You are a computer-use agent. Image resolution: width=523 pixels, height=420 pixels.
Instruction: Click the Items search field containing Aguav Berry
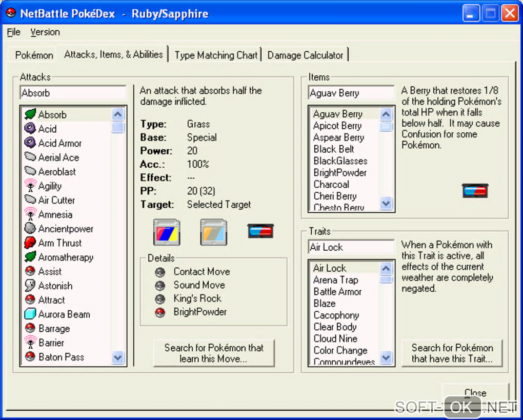pyautogui.click(x=351, y=93)
